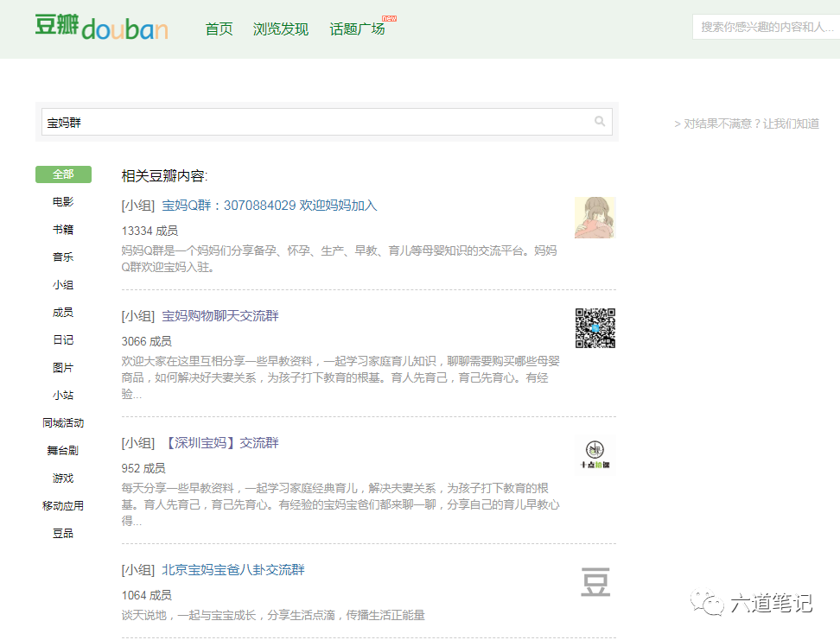840x640 pixels.
Task: Go to 话题广场 in the top navigation
Action: click(357, 29)
